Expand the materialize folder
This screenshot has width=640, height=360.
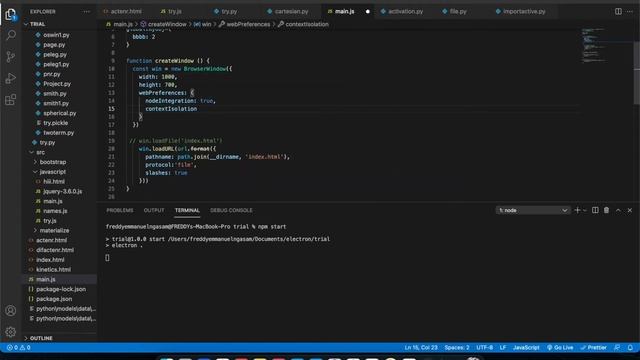(54, 231)
